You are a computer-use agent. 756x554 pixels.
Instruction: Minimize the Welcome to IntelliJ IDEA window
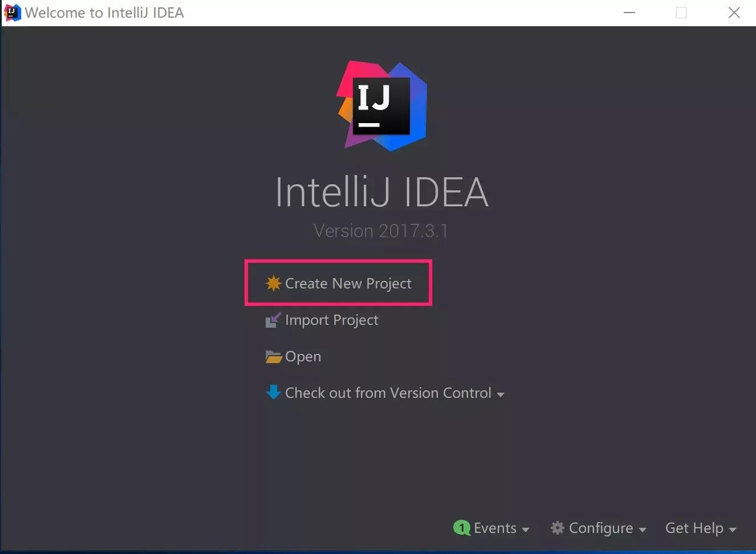(629, 13)
